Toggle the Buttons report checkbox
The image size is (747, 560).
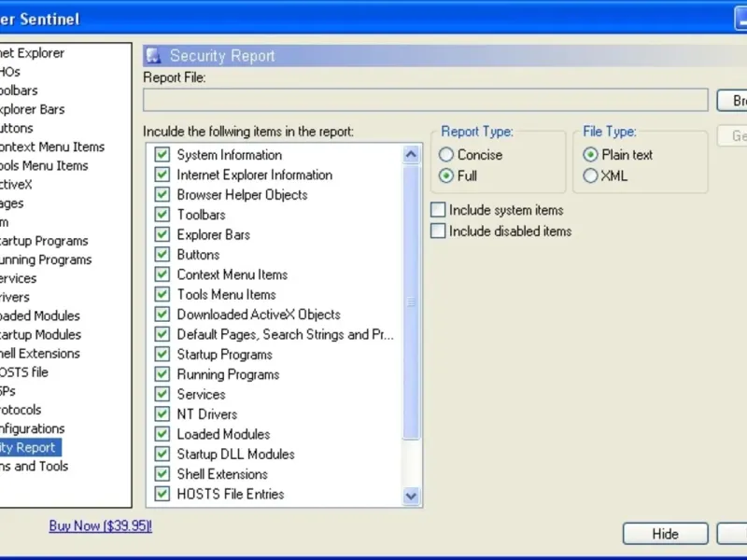[162, 255]
